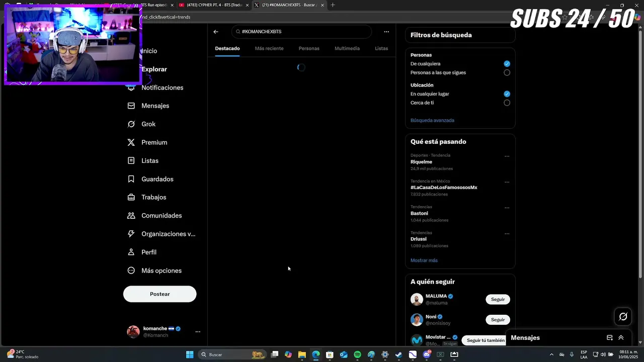Switch to Más reciente tab
Image resolution: width=644 pixels, height=362 pixels.
[269, 48]
